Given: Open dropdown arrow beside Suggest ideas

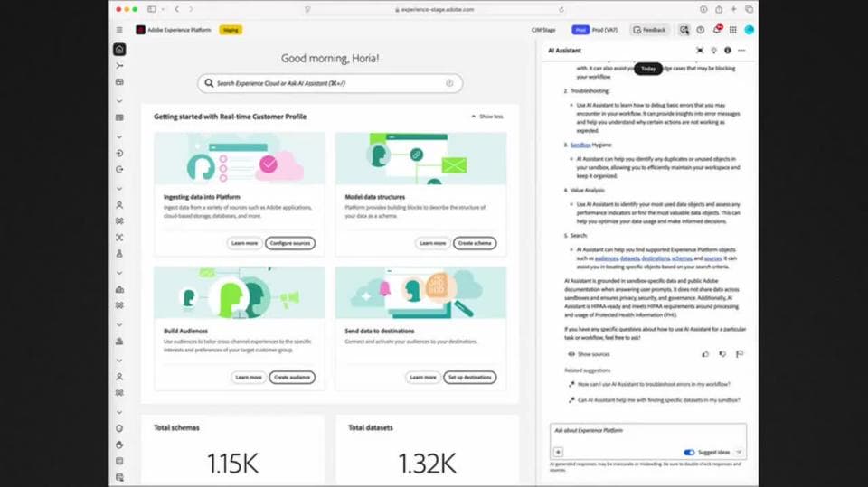Looking at the screenshot, I should (x=739, y=452).
